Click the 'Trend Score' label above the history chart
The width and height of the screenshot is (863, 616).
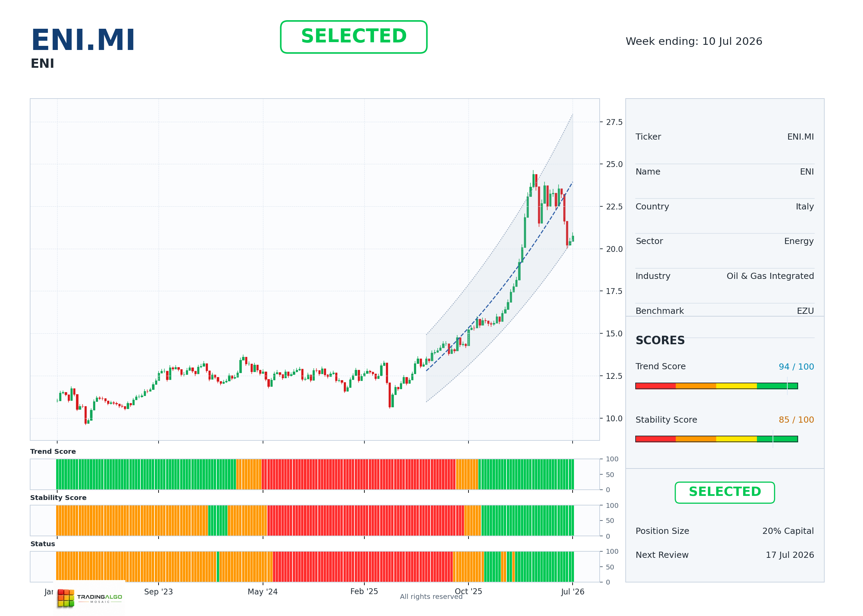tap(53, 451)
